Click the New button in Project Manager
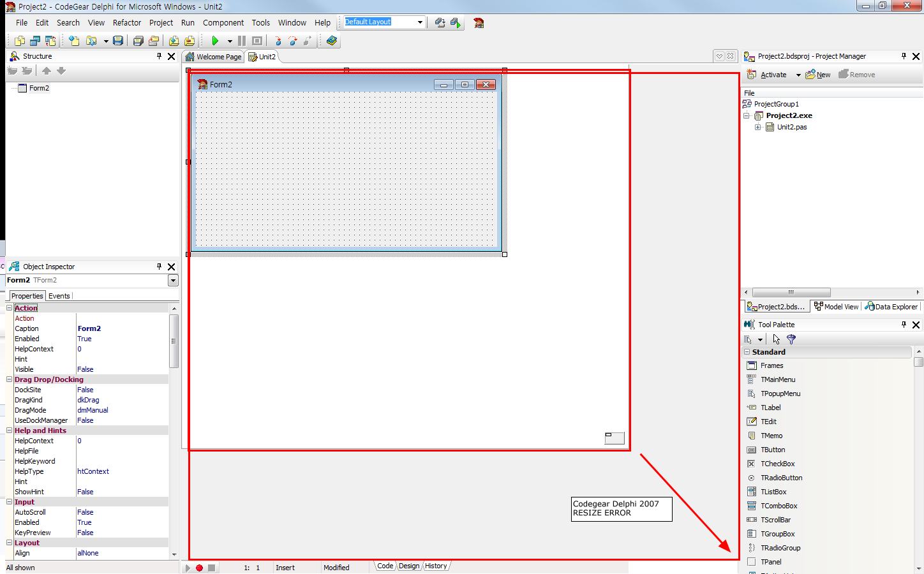This screenshot has height=574, width=924. tap(818, 75)
